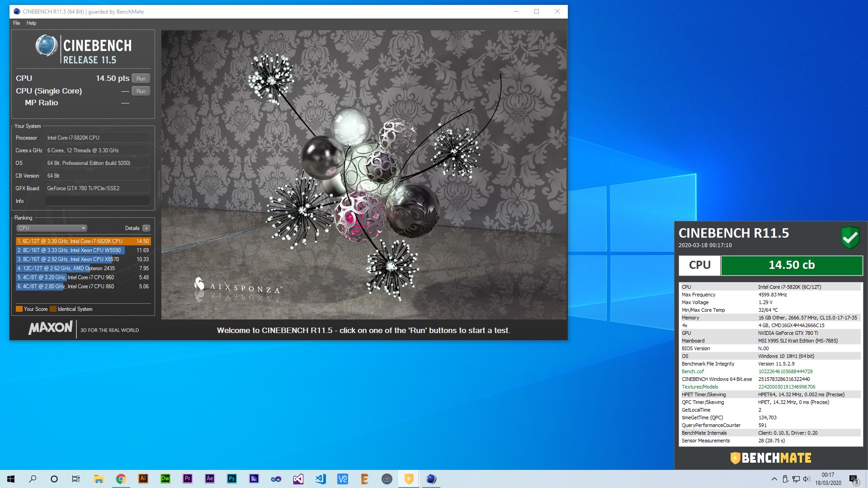The width and height of the screenshot is (868, 488).
Task: Open Adobe Media Encoder taskbar icon
Action: [x=254, y=479]
